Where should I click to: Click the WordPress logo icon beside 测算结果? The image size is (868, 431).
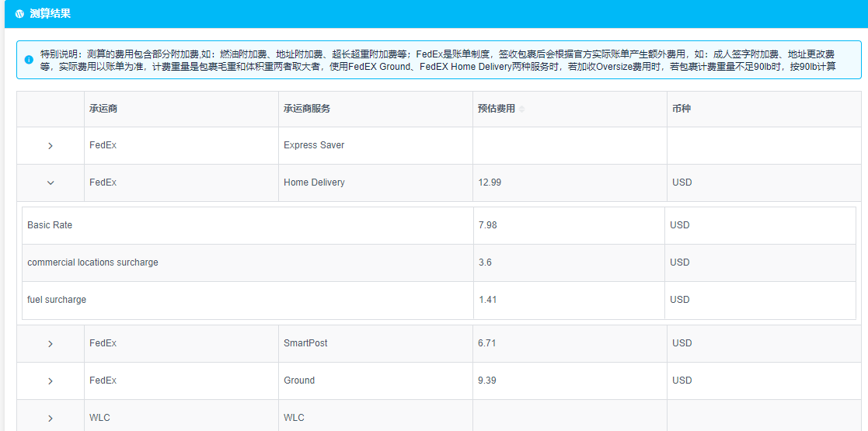(x=19, y=14)
